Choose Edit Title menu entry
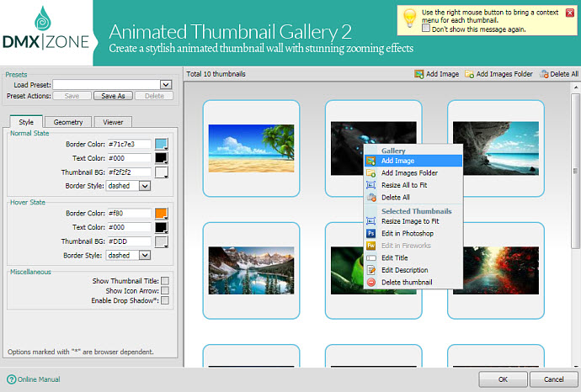 [x=413, y=257]
